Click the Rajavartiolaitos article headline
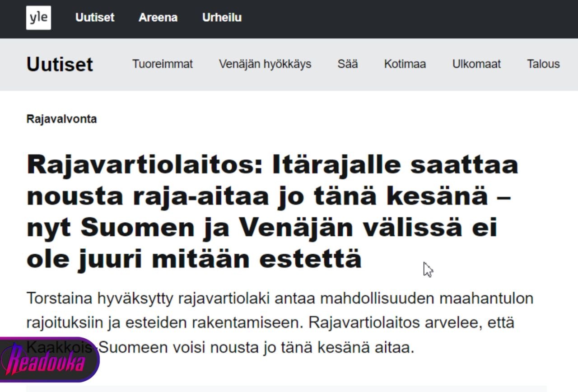This screenshot has width=578, height=392. (272, 212)
